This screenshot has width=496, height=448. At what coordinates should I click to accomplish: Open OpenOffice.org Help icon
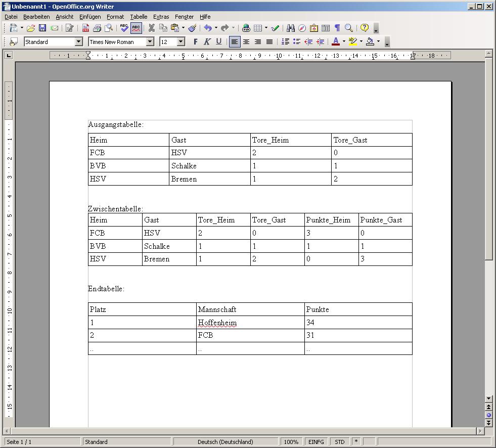[x=365, y=28]
